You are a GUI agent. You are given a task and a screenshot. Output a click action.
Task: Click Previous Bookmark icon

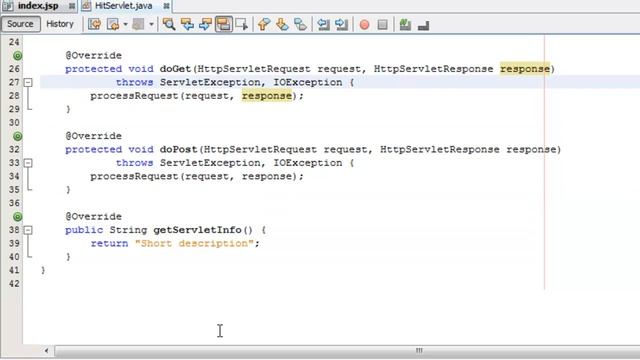tap(264, 24)
